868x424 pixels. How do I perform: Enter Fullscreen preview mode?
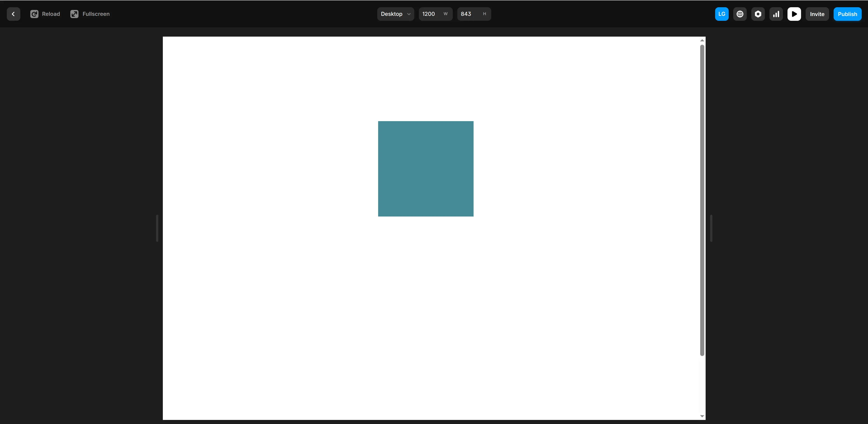pos(90,14)
